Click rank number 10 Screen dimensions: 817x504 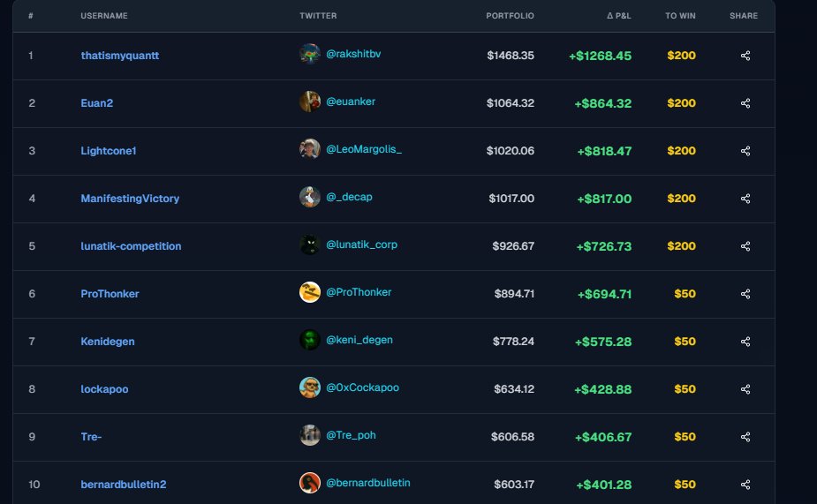click(x=34, y=485)
